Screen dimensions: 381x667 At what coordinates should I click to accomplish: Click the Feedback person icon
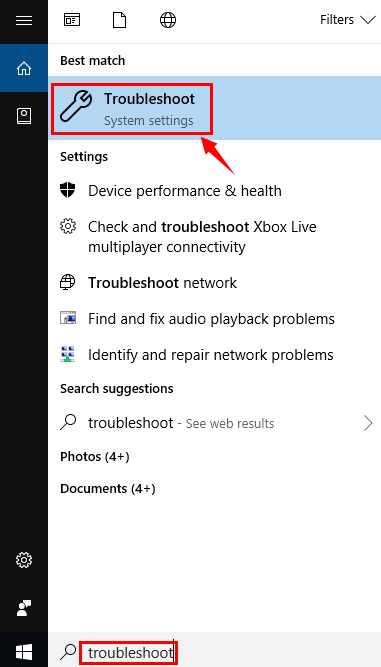[24, 608]
